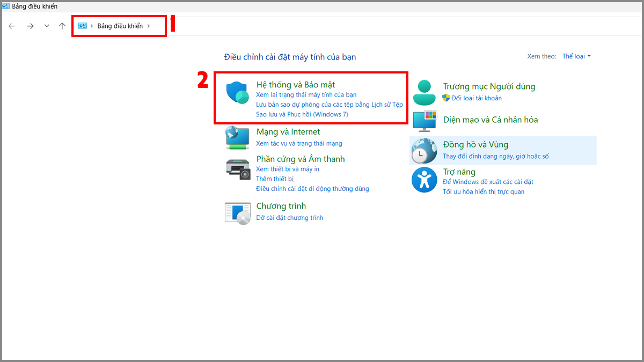Click the Xem theo: label
Screen dimensions: 644x362
541,56
